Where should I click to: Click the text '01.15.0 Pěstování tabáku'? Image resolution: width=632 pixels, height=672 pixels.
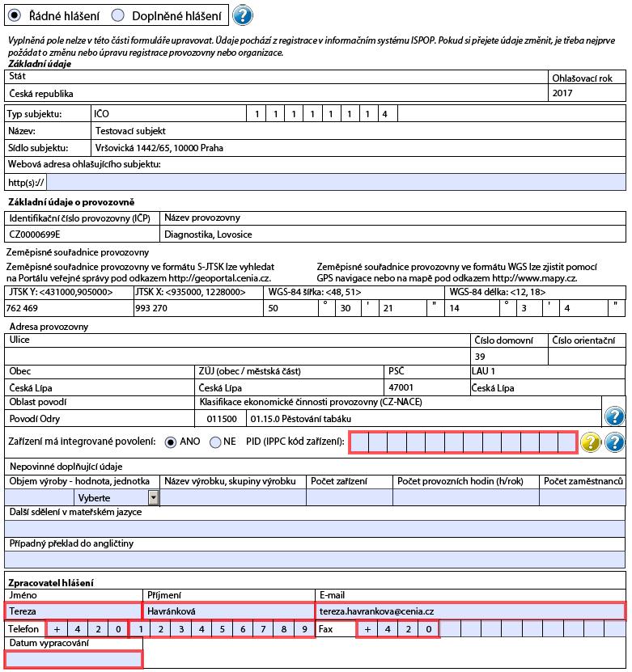301,419
